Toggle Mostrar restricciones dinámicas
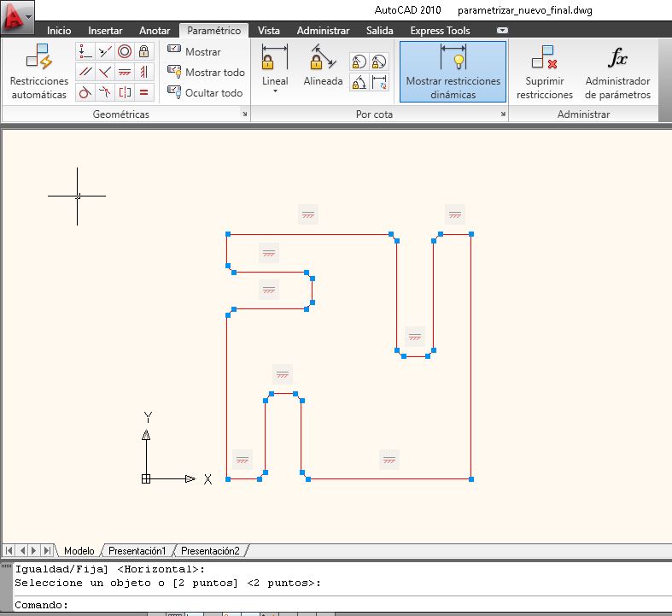672x616 pixels. (x=453, y=72)
